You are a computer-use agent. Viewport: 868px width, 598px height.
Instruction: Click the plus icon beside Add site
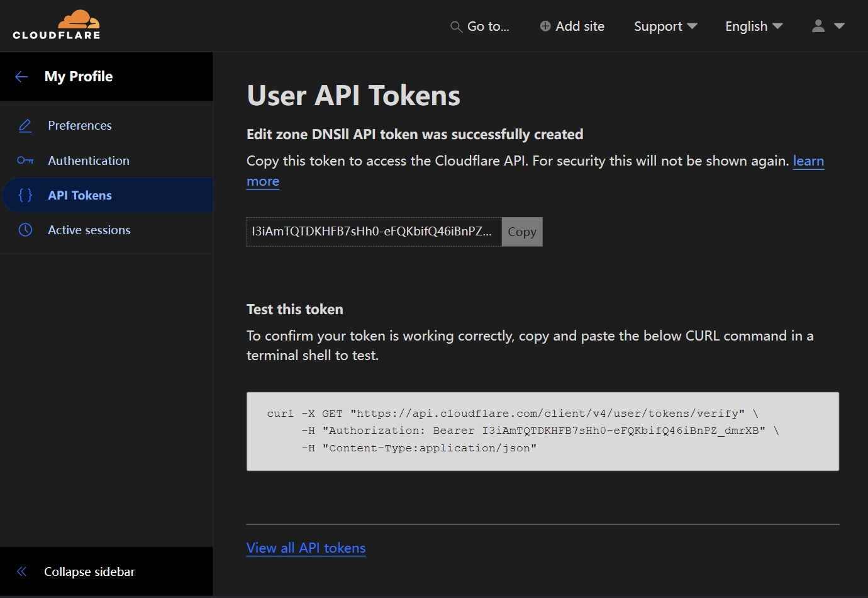point(545,26)
